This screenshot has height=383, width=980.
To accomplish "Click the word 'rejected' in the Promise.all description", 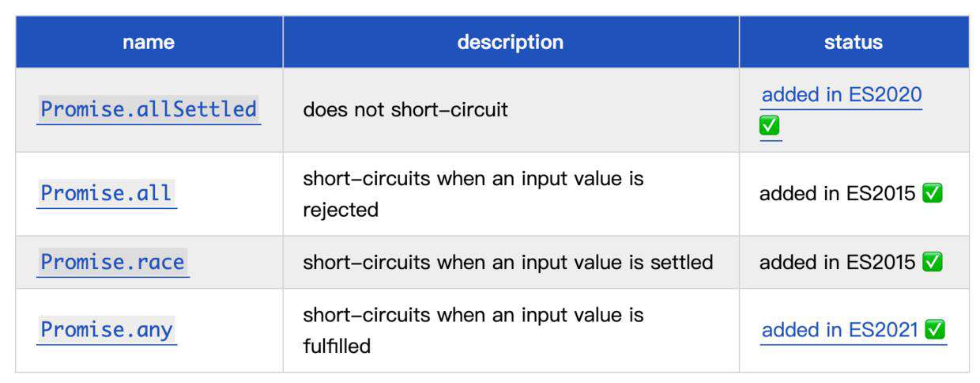I will [341, 210].
